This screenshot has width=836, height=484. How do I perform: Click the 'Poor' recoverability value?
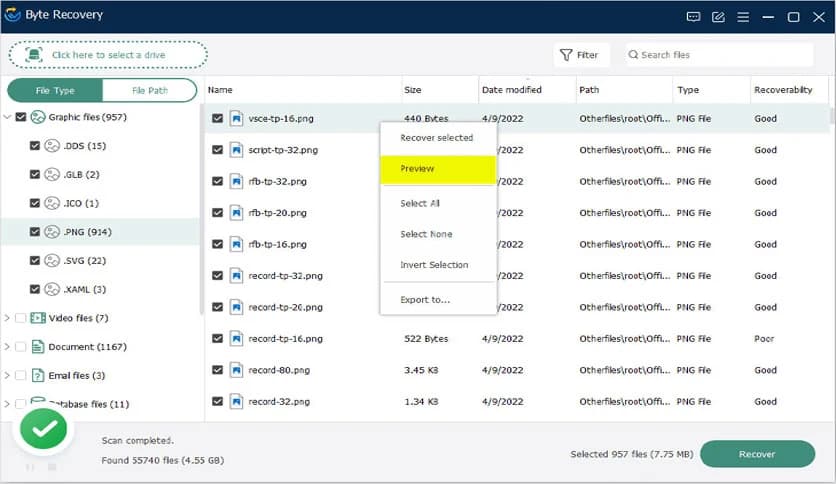pyautogui.click(x=764, y=338)
